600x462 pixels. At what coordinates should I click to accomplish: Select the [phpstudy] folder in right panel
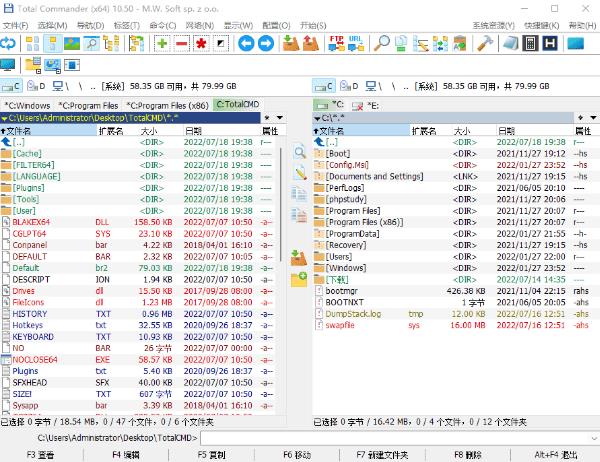455,199
